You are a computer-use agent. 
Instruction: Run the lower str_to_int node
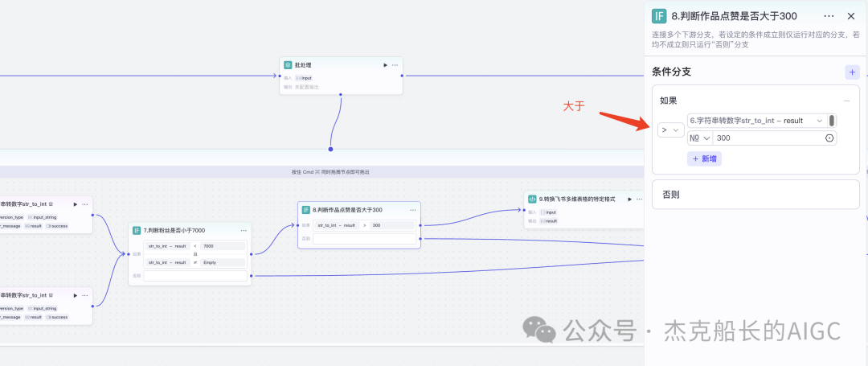76,296
